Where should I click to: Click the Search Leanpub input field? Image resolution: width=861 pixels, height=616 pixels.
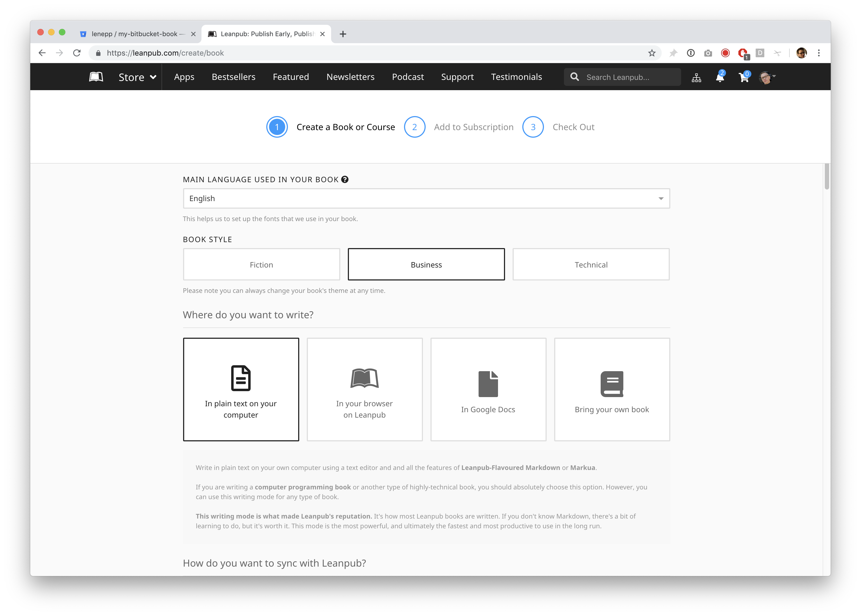630,77
